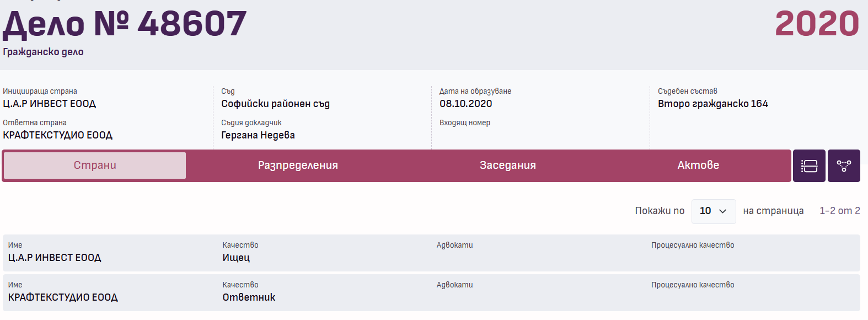
Task: Expand the rows-per-page dropdown showing 10
Action: pos(713,211)
